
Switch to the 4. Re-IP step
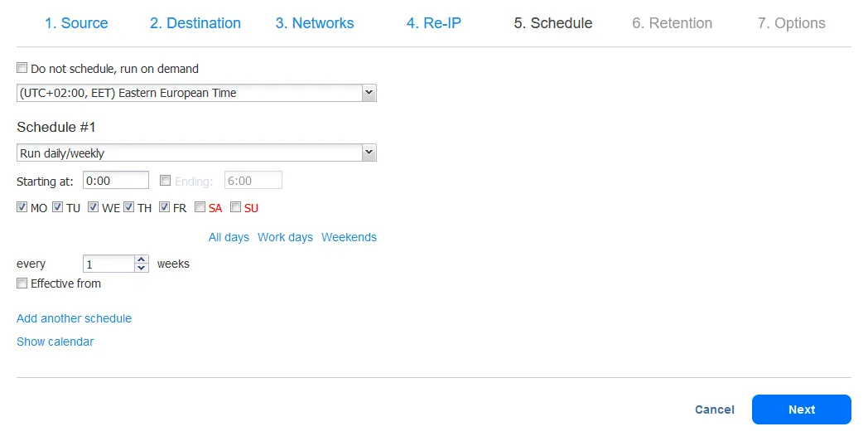(x=433, y=23)
